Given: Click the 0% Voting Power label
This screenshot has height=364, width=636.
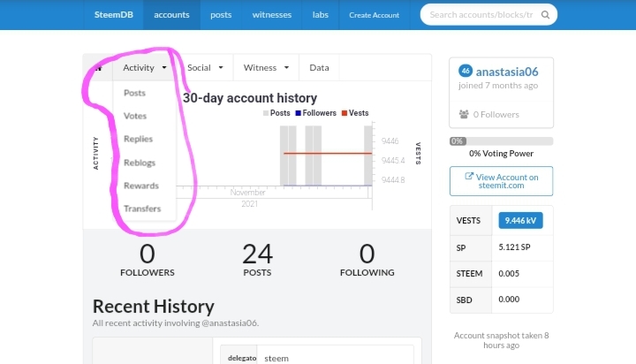Looking at the screenshot, I should (502, 154).
